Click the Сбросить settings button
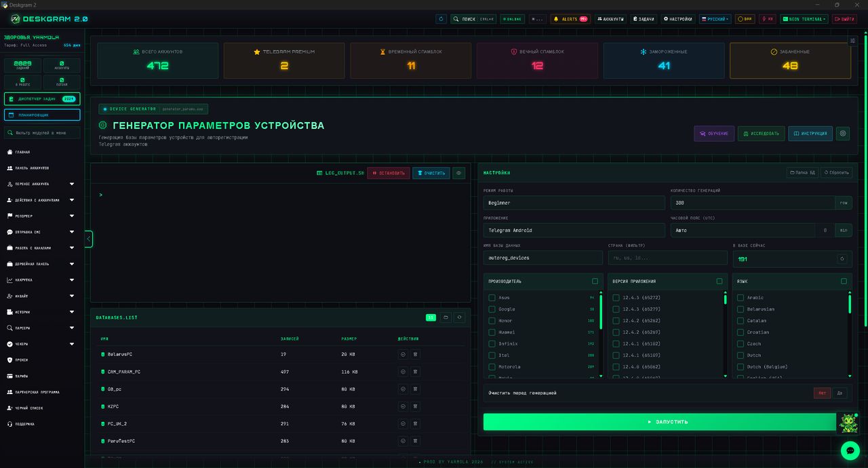 836,172
